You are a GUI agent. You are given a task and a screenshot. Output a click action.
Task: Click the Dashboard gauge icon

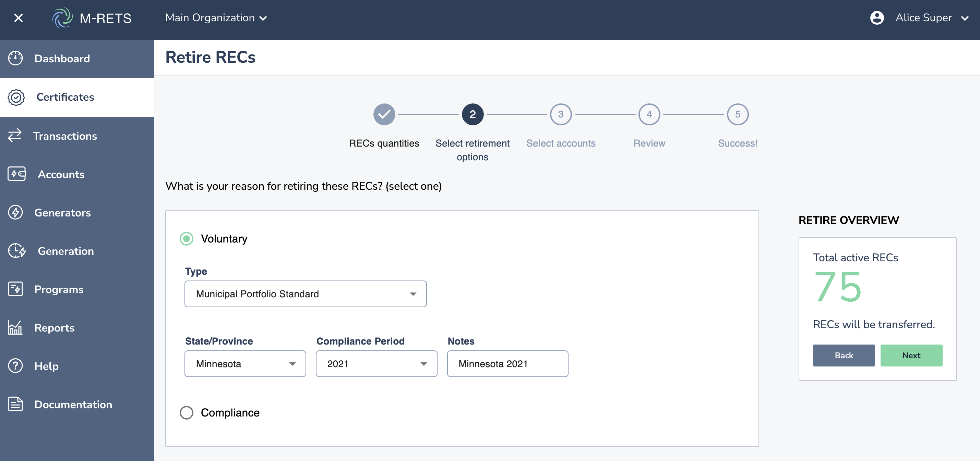(x=15, y=59)
